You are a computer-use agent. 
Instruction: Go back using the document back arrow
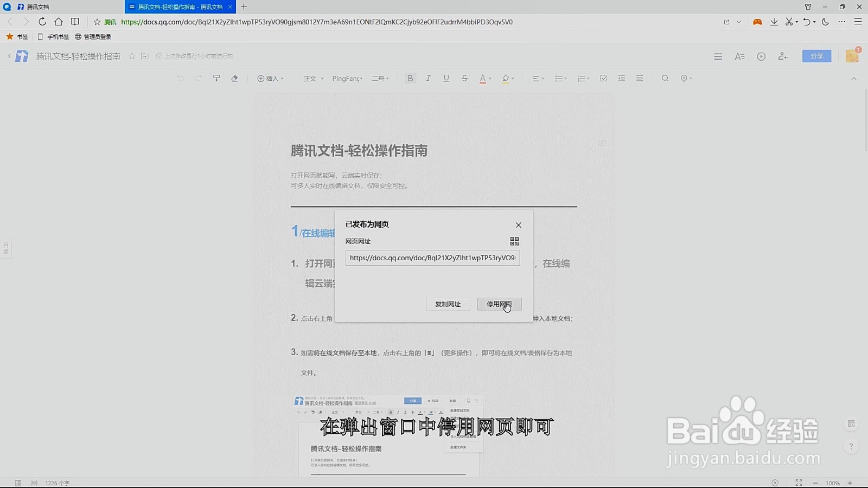pyautogui.click(x=9, y=56)
